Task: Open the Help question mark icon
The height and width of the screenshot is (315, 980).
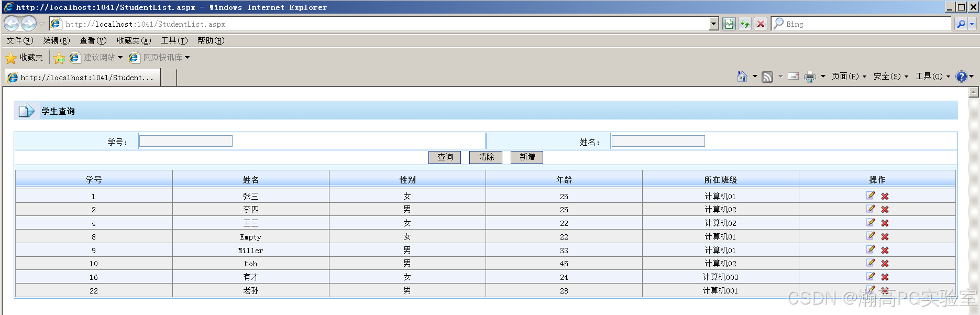Action: click(961, 77)
